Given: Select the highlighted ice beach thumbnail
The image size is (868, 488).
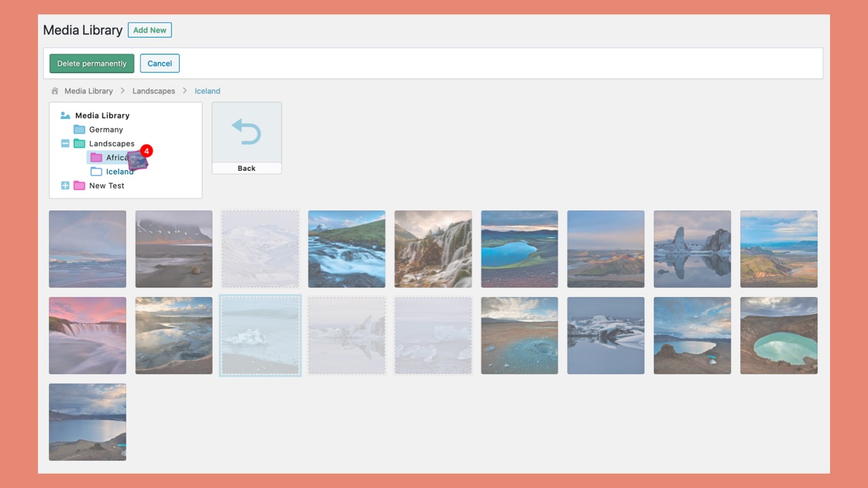Looking at the screenshot, I should (260, 335).
